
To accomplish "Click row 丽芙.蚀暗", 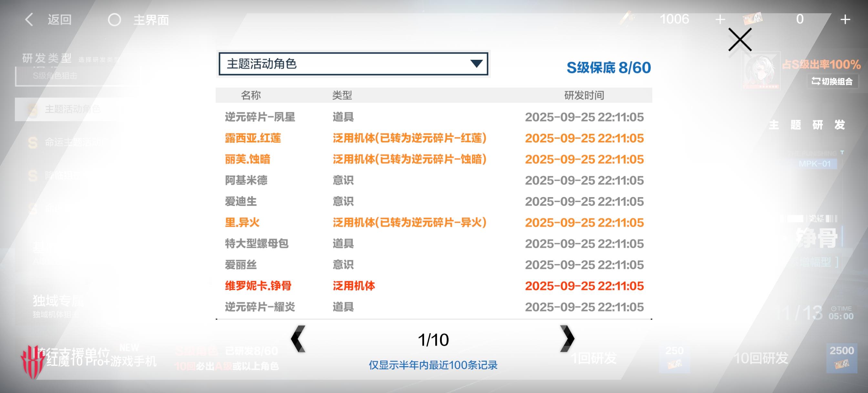I will (x=434, y=159).
